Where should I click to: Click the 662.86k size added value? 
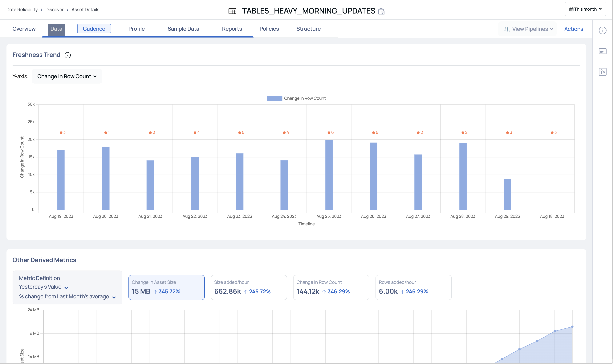click(227, 291)
